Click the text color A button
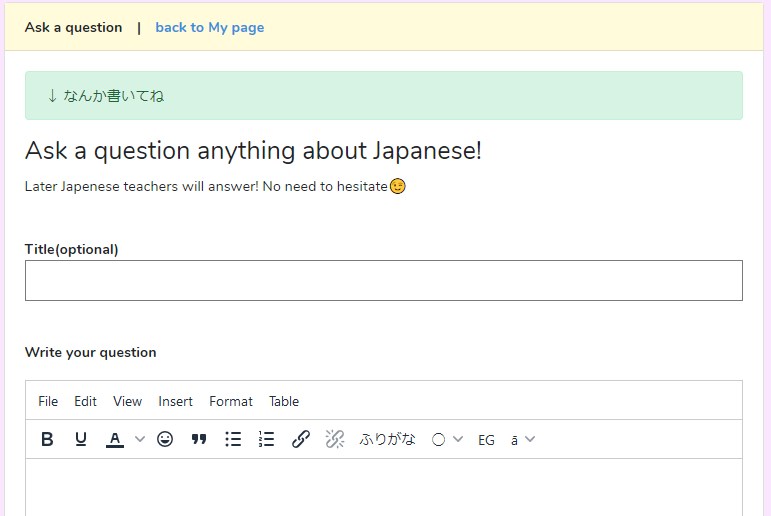Viewport: 771px width, 516px height. point(115,439)
